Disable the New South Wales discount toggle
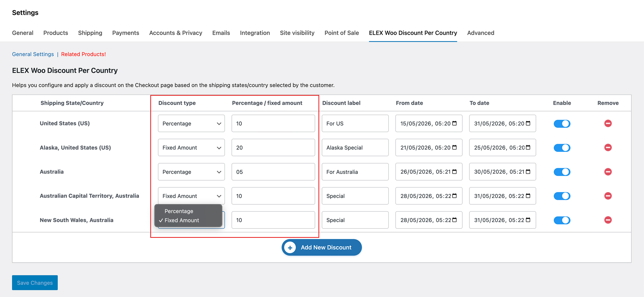This screenshot has width=644, height=297. point(562,220)
